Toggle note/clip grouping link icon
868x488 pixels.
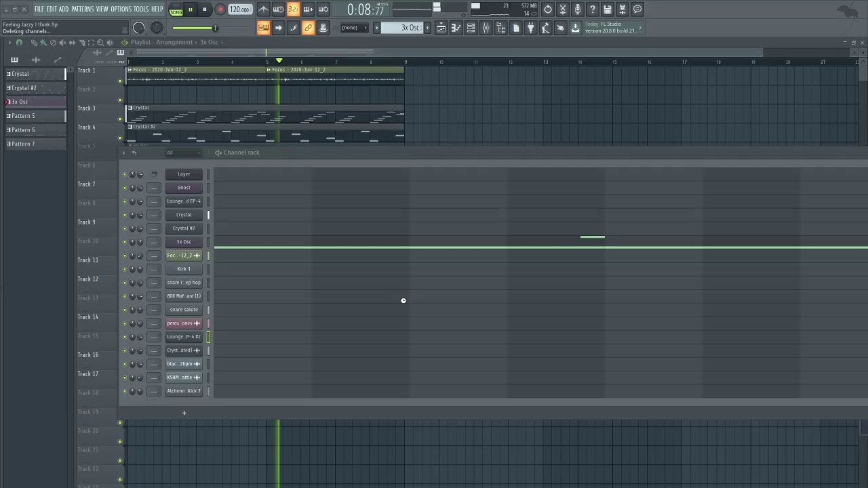308,28
